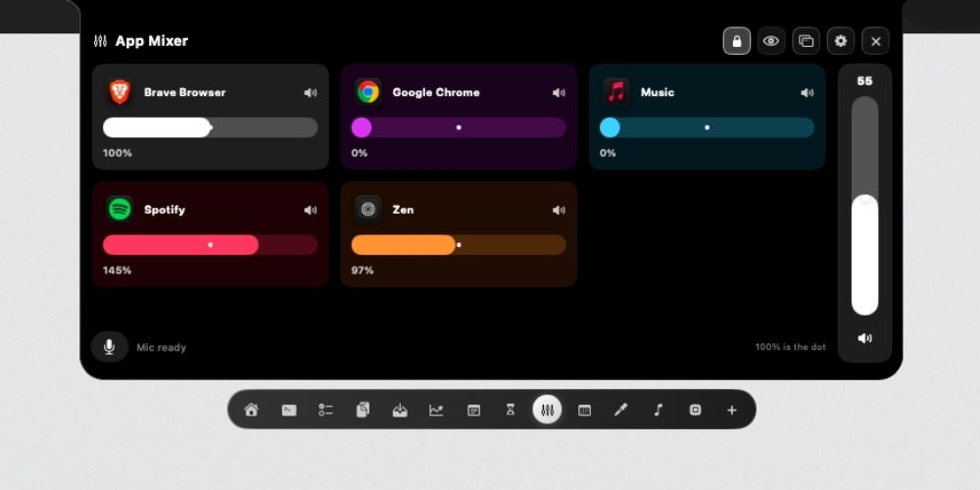Click the 'App Mixer' title text
Viewport: 980px width, 490px height.
point(152,41)
